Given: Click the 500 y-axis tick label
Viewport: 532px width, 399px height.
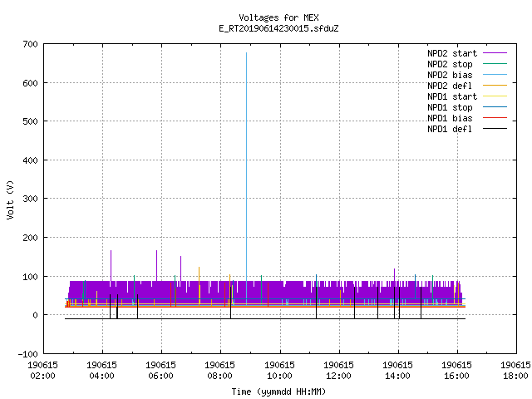Looking at the screenshot, I should (x=30, y=121).
